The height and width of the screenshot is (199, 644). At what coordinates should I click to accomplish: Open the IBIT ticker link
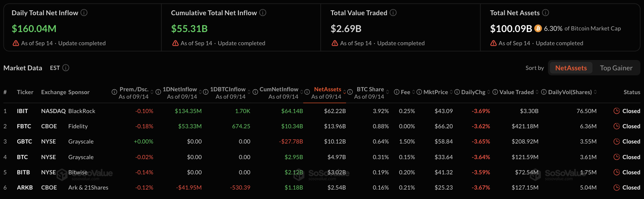[23, 111]
